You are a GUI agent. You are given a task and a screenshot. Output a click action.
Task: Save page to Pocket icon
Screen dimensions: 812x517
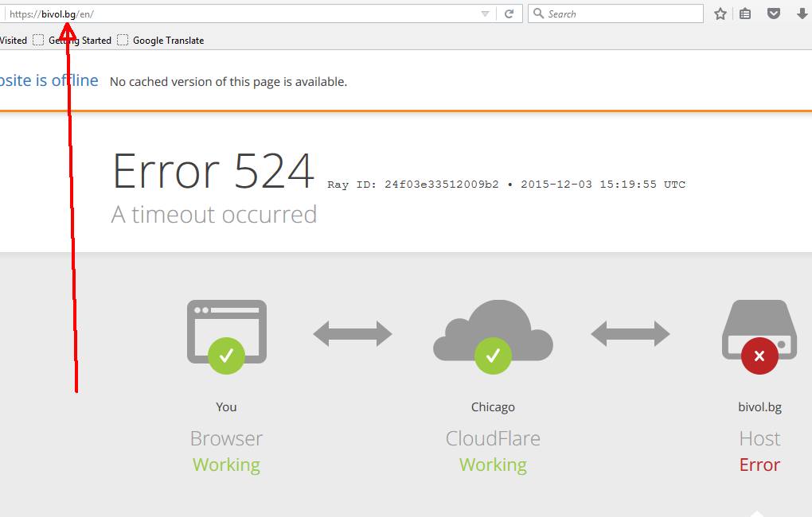click(773, 14)
